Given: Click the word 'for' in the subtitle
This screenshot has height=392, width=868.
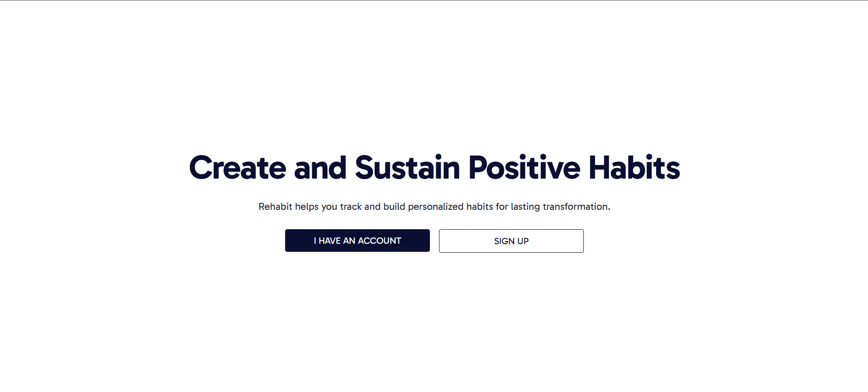Looking at the screenshot, I should [x=502, y=207].
